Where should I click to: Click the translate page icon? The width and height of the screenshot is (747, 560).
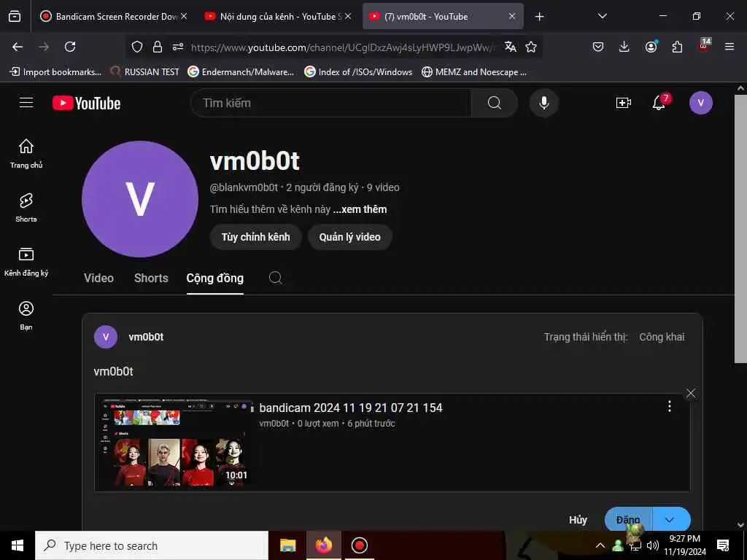coord(510,47)
